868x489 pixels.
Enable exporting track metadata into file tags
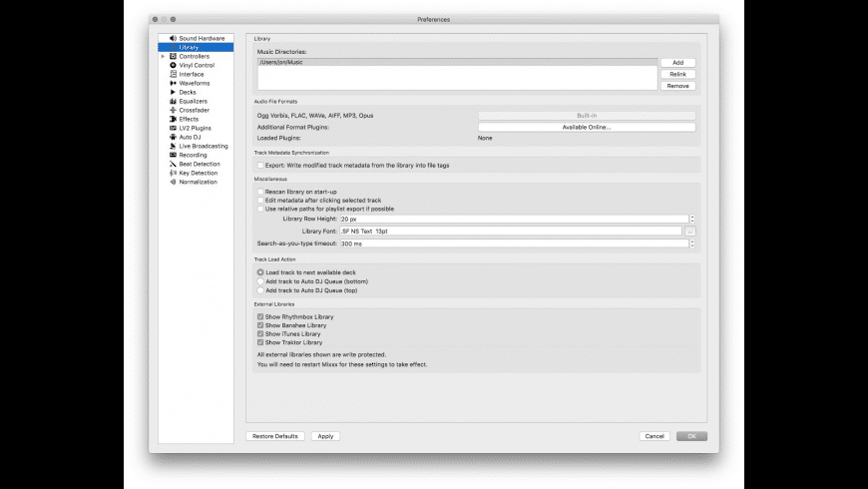pos(260,165)
